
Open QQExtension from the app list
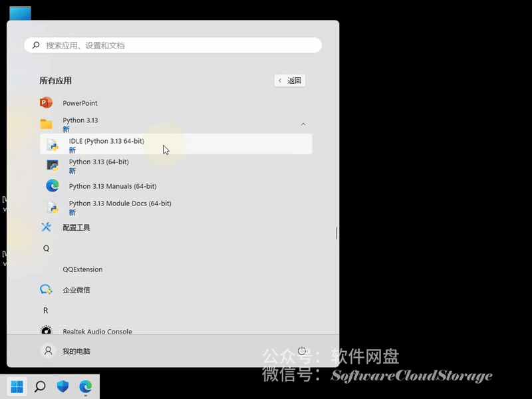pos(82,269)
